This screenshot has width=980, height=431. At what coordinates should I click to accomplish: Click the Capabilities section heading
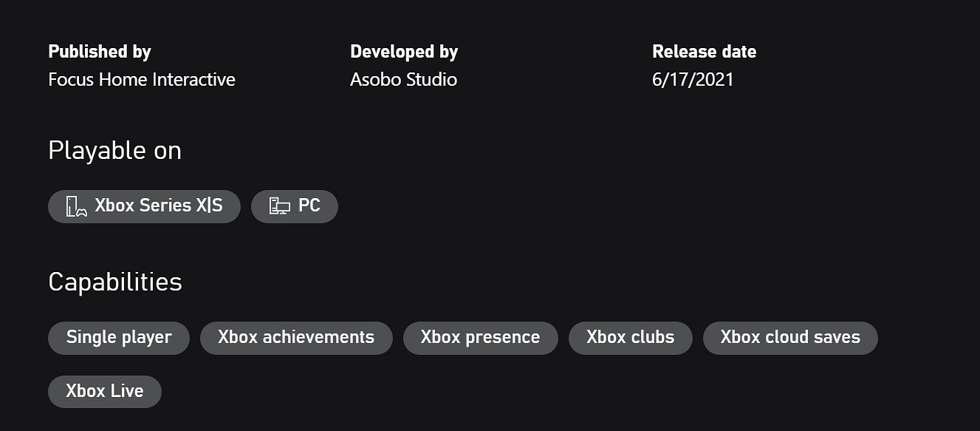[x=114, y=281]
